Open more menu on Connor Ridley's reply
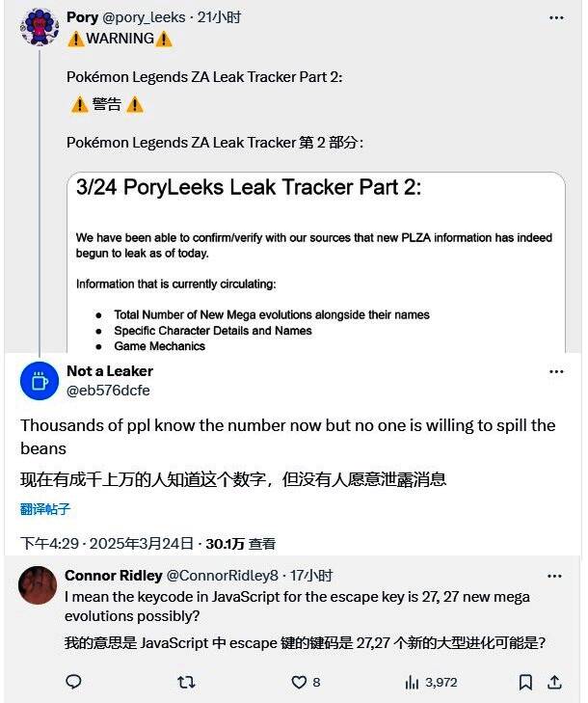 [554, 576]
